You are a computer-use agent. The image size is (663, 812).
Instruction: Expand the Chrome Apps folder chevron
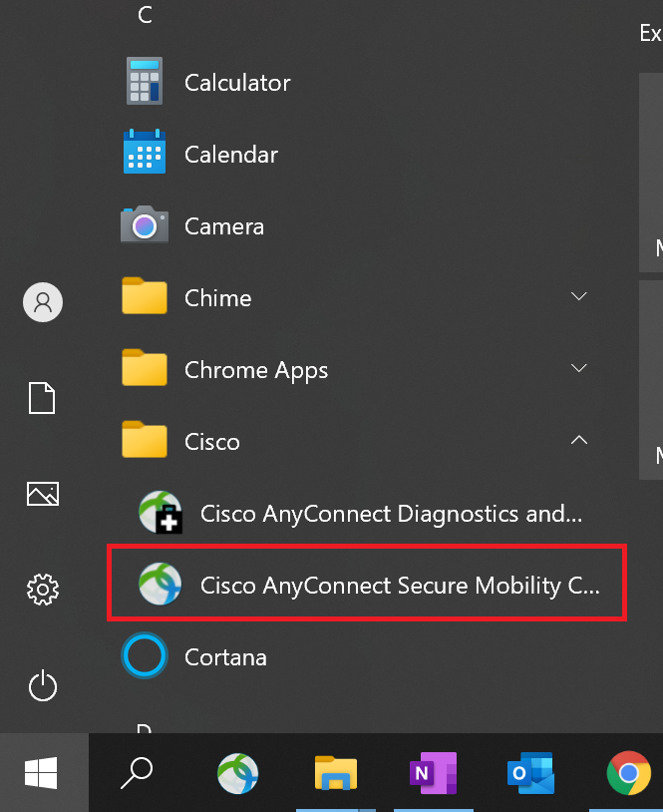point(578,368)
